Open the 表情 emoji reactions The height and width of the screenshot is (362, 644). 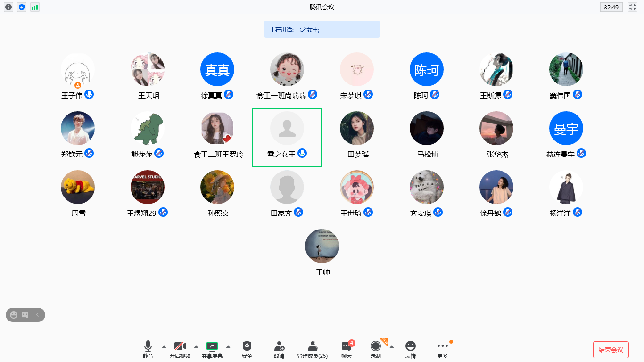click(411, 349)
